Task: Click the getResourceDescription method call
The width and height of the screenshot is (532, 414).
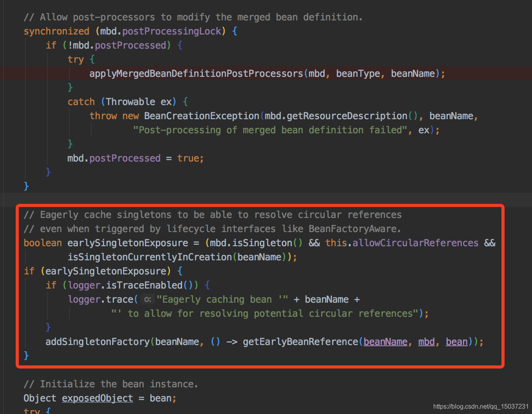Action: pos(347,116)
